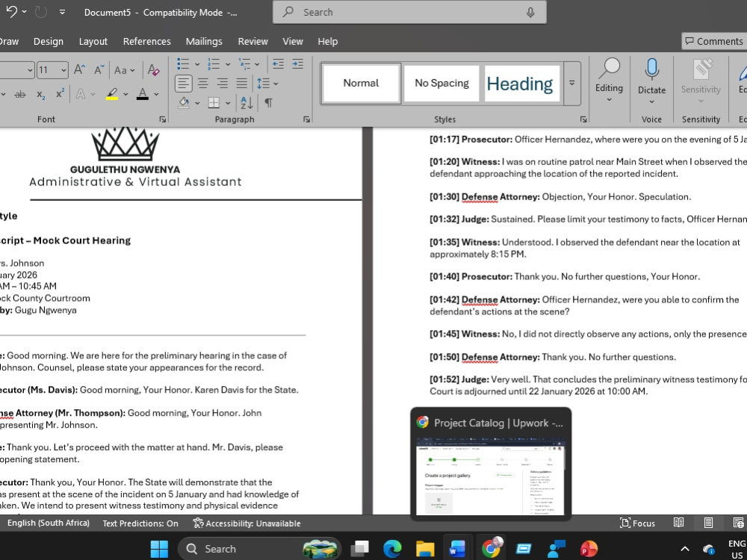Apply the Text Effects outlined A

pos(81,94)
